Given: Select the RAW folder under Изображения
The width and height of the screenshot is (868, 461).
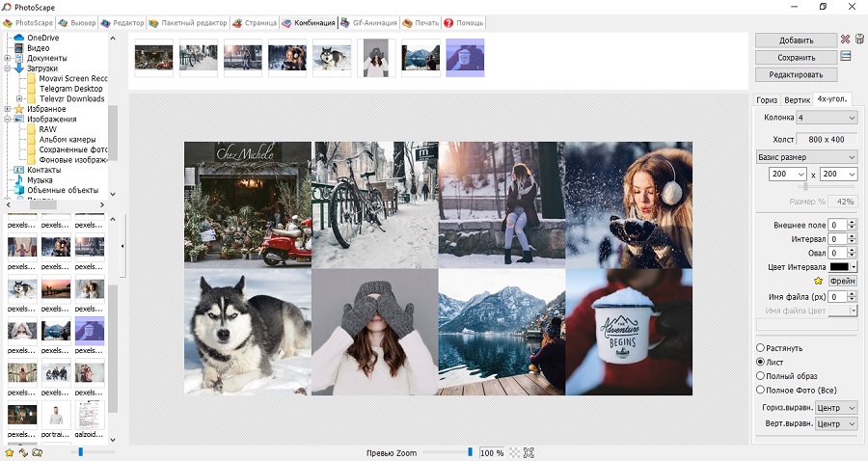Looking at the screenshot, I should tap(47, 129).
